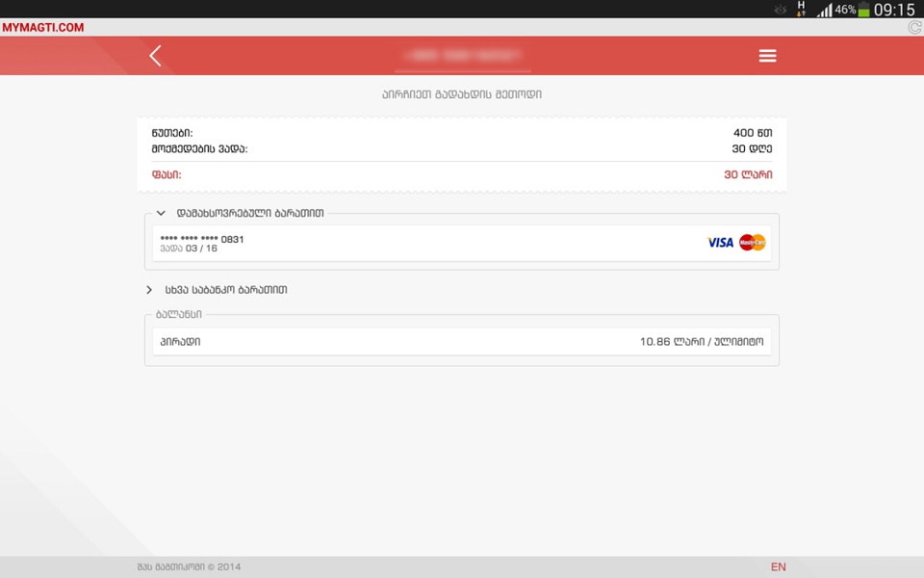924x578 pixels.
Task: Click the 30 ლარი price value
Action: click(748, 174)
